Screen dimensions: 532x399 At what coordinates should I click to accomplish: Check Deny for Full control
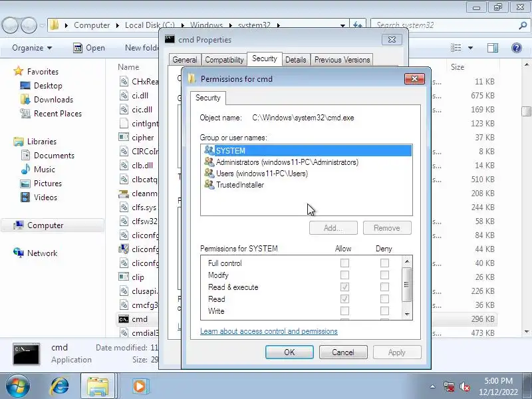pos(384,263)
